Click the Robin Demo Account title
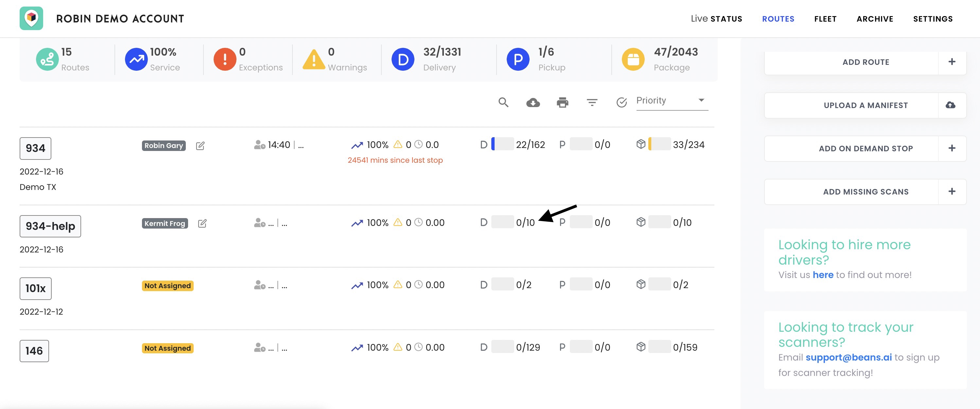This screenshot has height=409, width=980. tap(120, 19)
